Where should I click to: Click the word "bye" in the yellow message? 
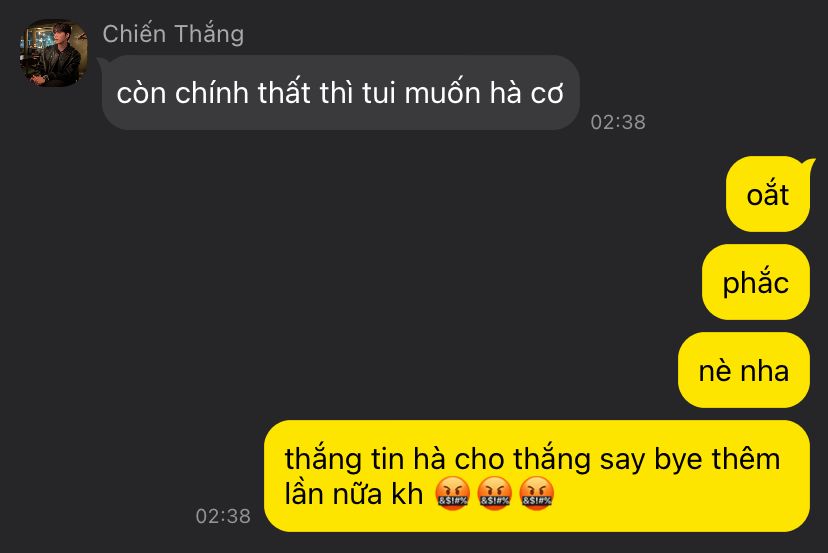click(679, 460)
